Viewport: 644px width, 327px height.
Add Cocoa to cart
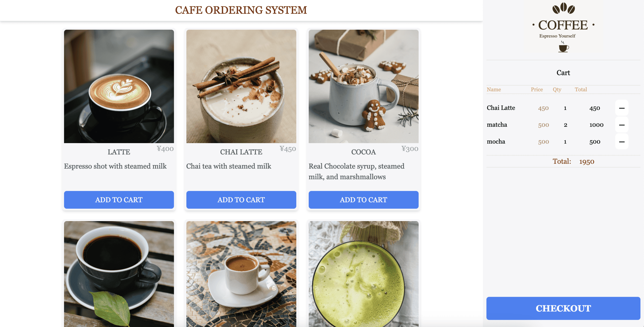364,200
